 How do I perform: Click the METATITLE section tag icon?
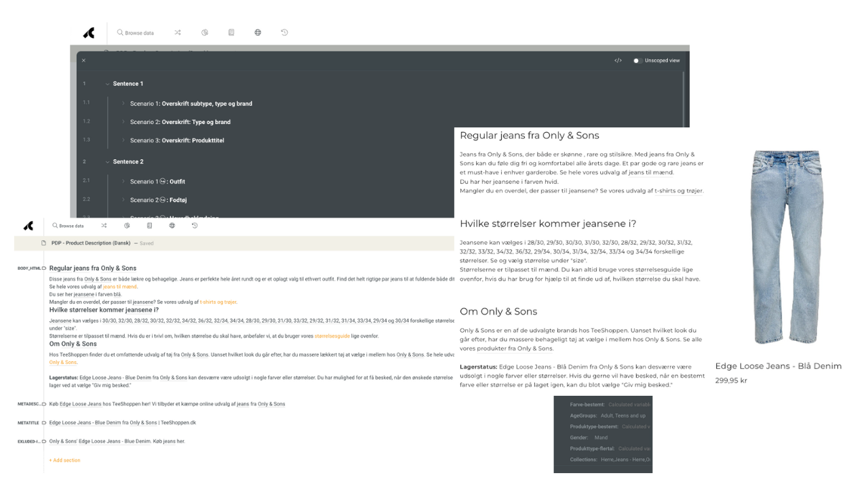(44, 423)
